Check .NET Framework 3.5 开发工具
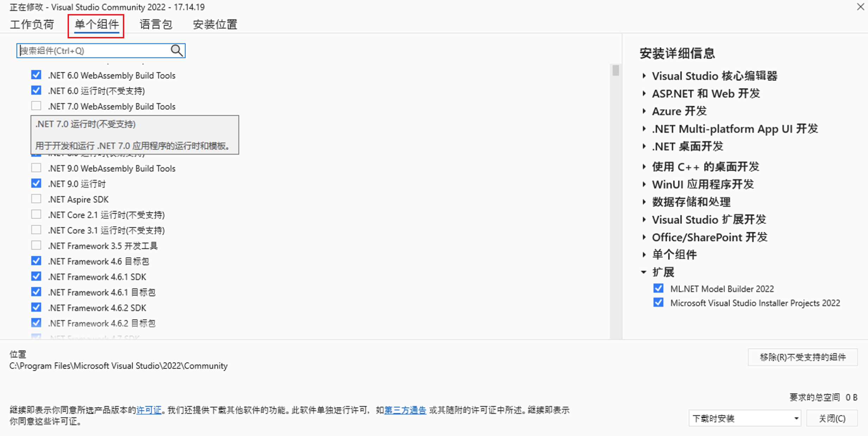The width and height of the screenshot is (868, 436). pos(36,245)
